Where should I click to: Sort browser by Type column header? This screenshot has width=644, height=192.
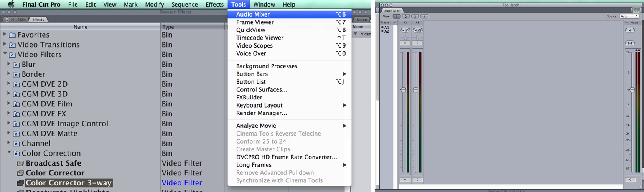pos(193,27)
